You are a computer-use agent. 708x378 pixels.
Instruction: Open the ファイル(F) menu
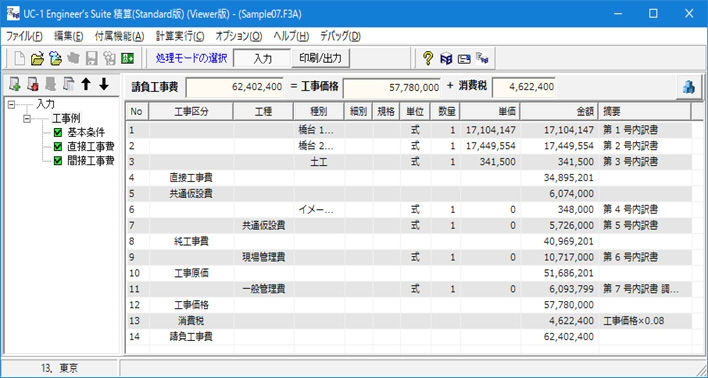point(24,36)
